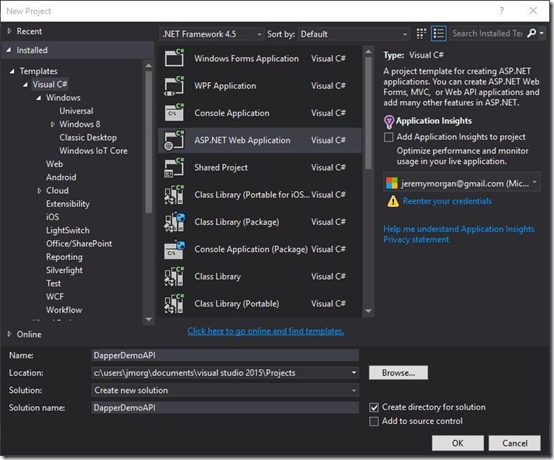Choose the Console Application template icon
The width and height of the screenshot is (554, 460).
coord(174,113)
